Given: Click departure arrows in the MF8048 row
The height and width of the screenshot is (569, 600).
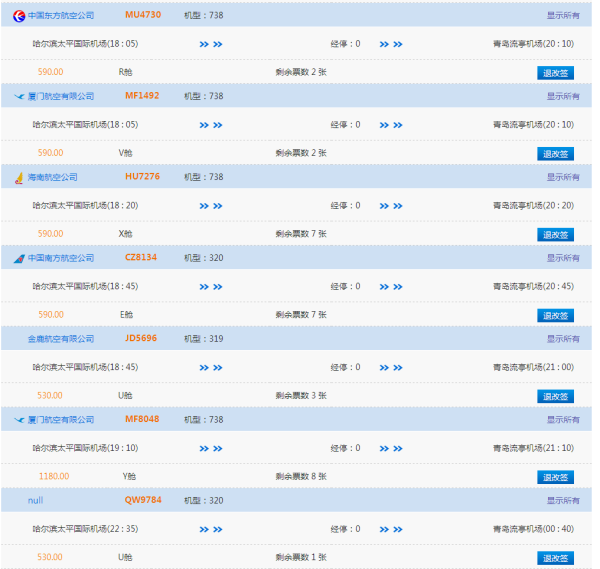Looking at the screenshot, I should click(211, 448).
